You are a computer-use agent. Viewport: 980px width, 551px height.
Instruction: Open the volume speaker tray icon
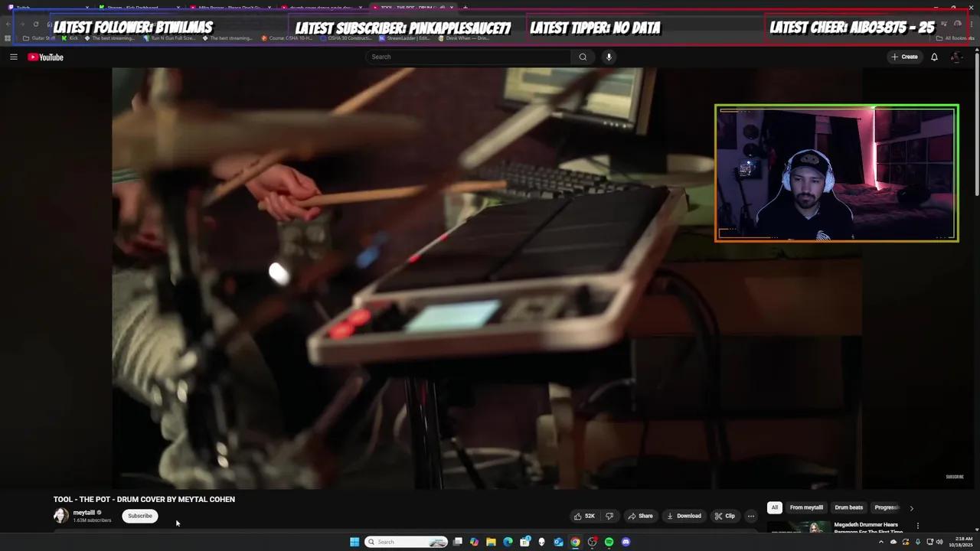[939, 542]
